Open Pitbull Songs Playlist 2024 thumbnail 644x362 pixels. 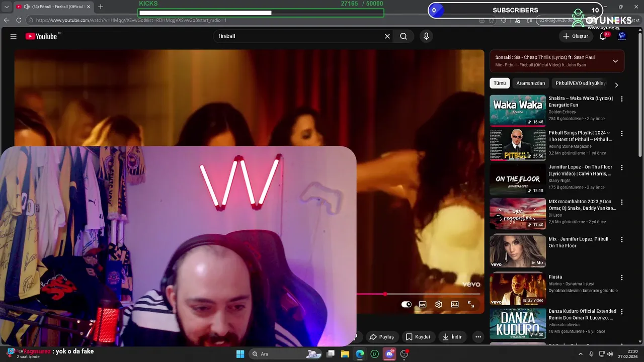coord(518,145)
